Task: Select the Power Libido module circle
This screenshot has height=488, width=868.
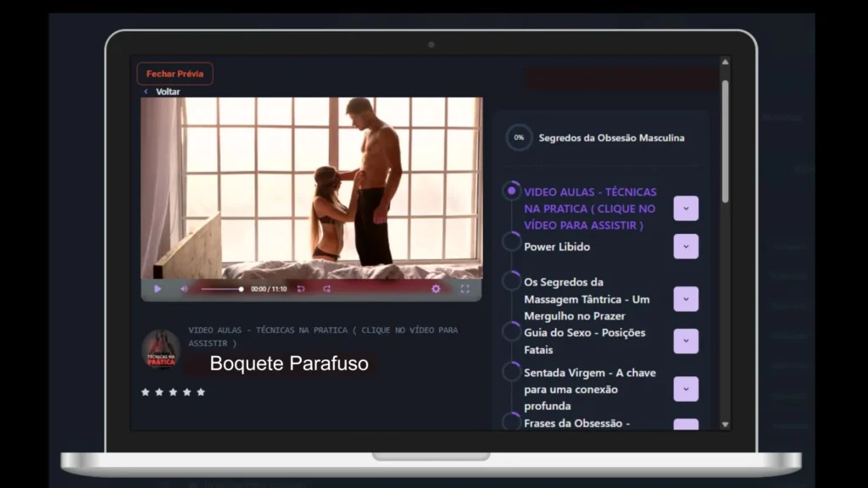Action: [511, 241]
